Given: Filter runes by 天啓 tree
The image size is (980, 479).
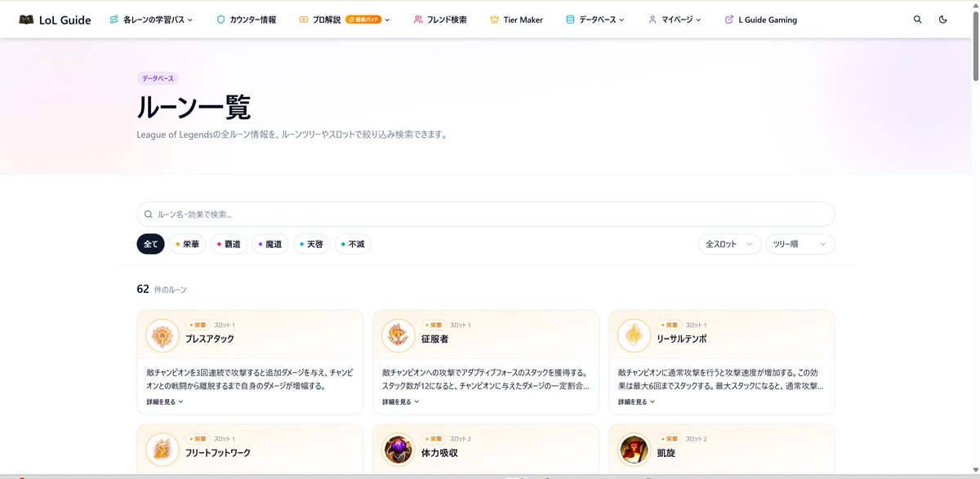Looking at the screenshot, I should [311, 244].
